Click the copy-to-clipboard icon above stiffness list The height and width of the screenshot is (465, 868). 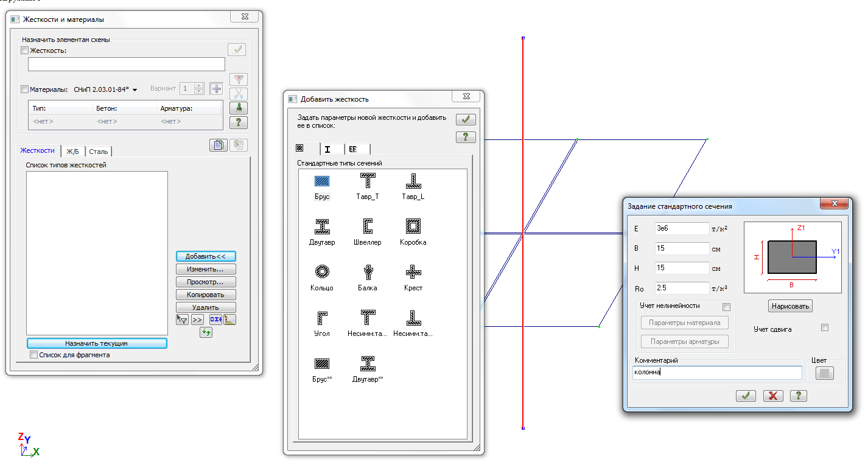[218, 145]
